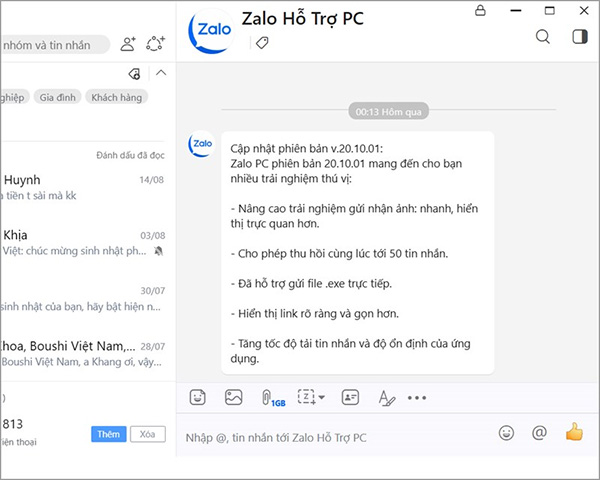Viewport: 600px width, 480px height.
Task: Close the Zalo window
Action: (x=584, y=10)
